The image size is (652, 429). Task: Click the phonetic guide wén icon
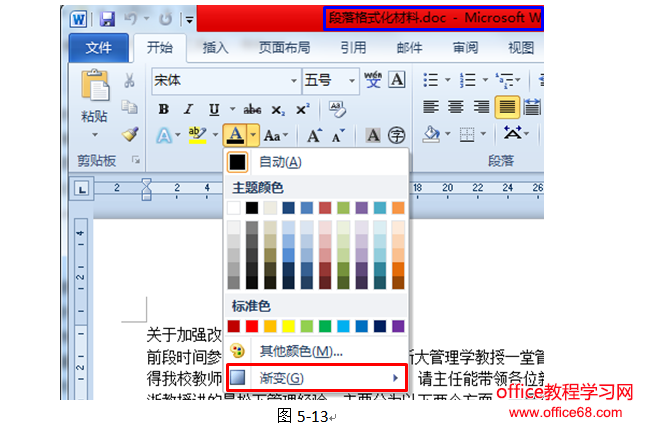click(373, 79)
